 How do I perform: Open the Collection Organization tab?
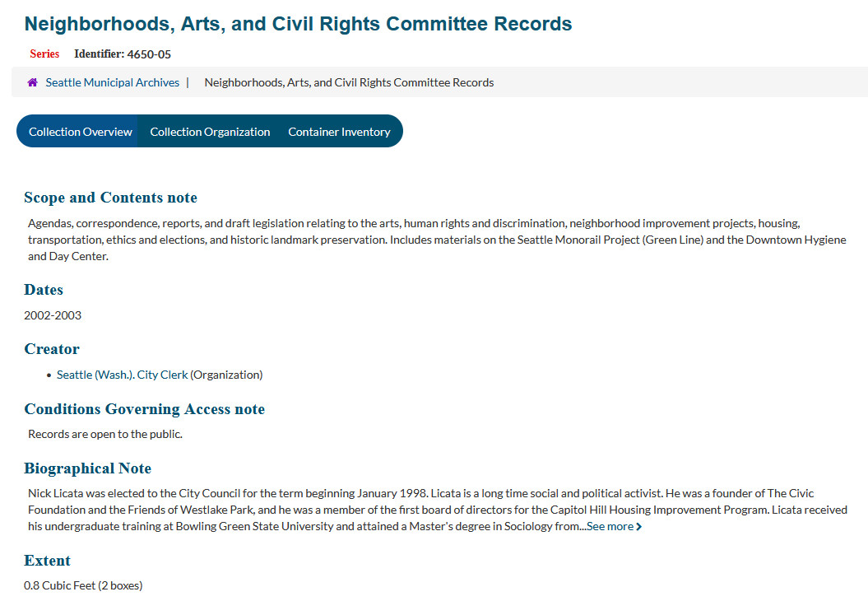[210, 132]
